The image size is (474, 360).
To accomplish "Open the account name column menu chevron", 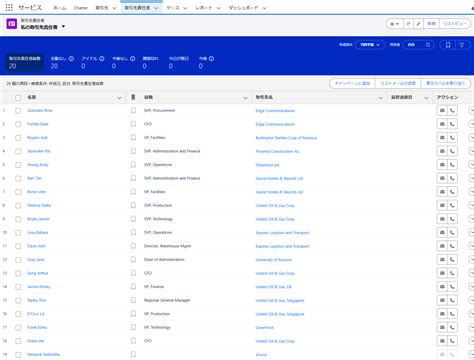I will (381, 98).
